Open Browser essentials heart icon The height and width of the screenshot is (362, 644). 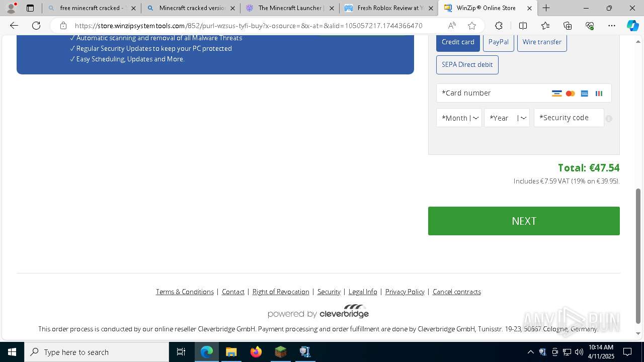590,26
